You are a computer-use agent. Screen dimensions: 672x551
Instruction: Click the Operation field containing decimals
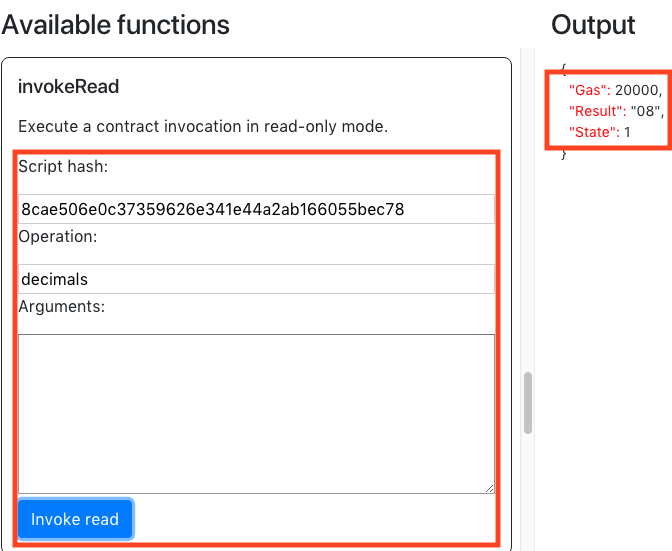coord(256,279)
